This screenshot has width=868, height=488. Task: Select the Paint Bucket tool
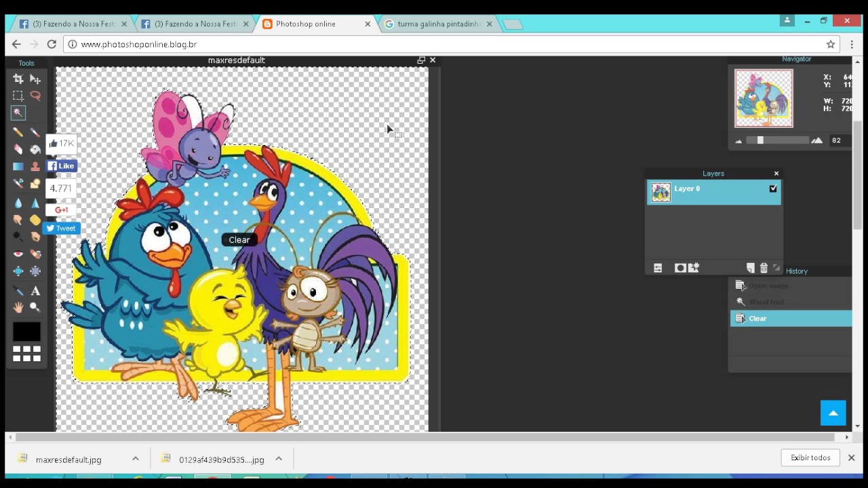35,149
